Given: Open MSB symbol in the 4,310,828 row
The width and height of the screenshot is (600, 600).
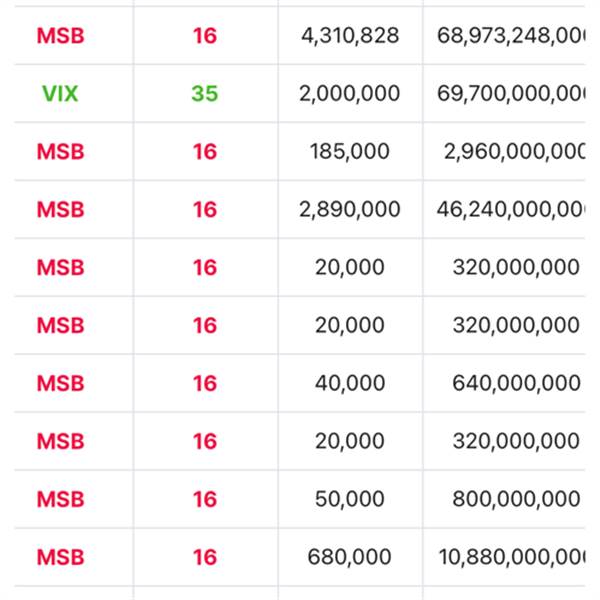Looking at the screenshot, I should (60, 36).
